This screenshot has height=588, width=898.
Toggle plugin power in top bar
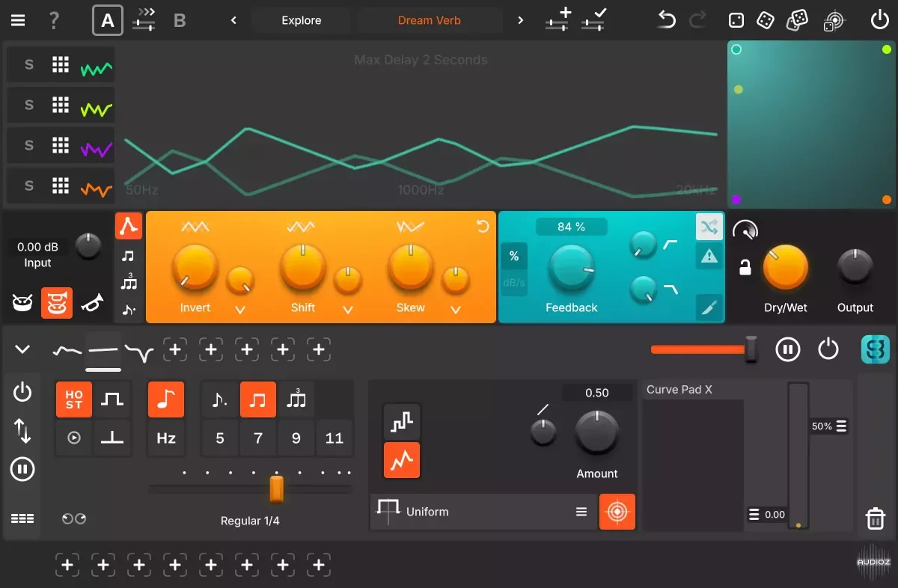point(880,20)
